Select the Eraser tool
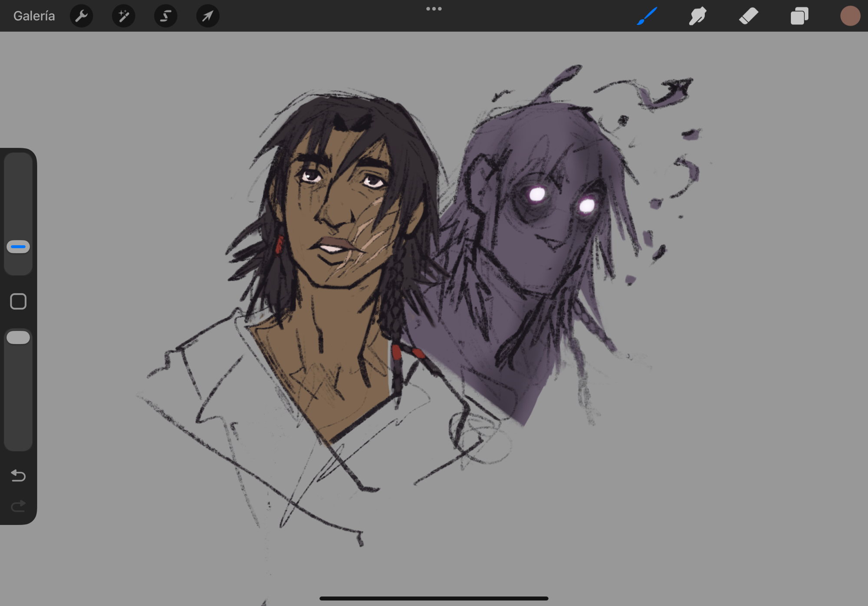This screenshot has width=868, height=606. [x=748, y=16]
